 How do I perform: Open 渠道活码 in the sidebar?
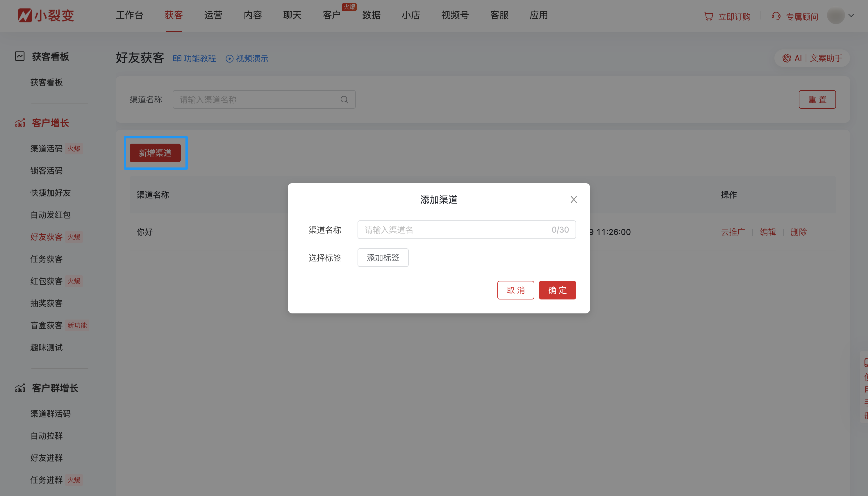tap(46, 149)
